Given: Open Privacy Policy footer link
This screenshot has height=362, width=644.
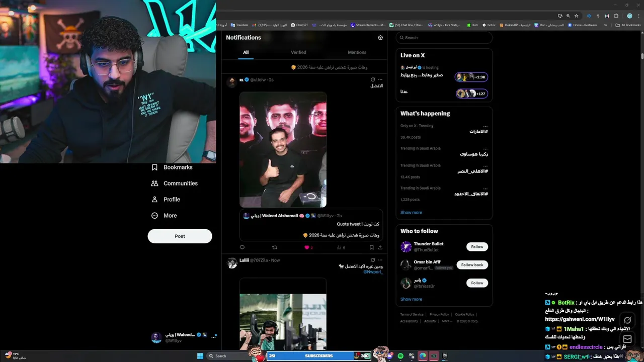Looking at the screenshot, I should click(x=439, y=314).
